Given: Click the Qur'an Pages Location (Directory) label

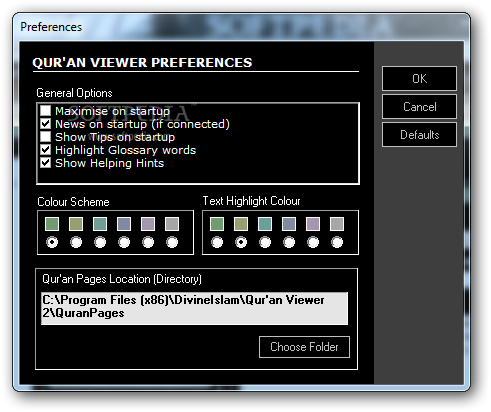Looking at the screenshot, I should point(122,279).
